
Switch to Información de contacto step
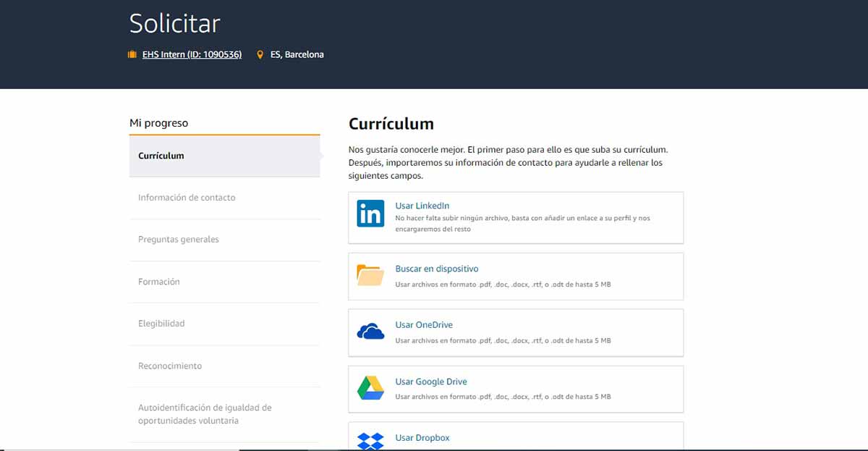186,197
